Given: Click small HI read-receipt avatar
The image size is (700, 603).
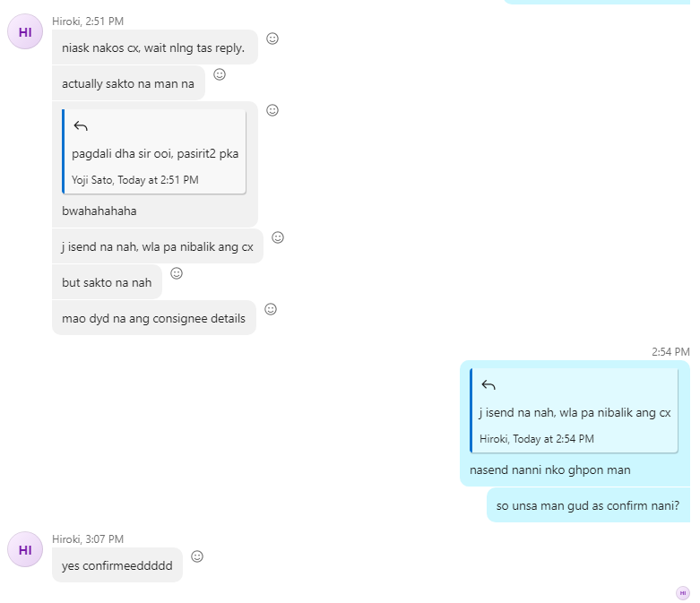Looking at the screenshot, I should point(683,593).
